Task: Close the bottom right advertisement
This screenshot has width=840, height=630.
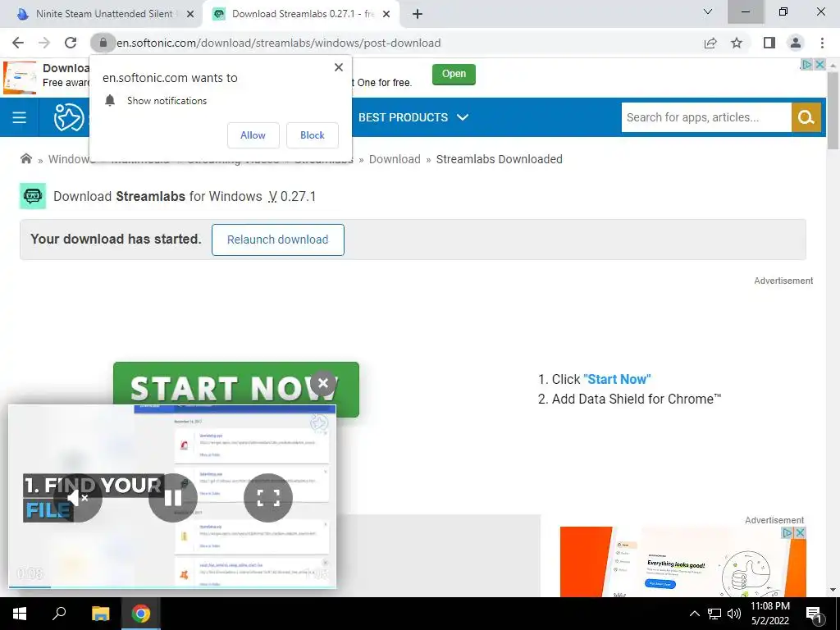Action: click(800, 532)
